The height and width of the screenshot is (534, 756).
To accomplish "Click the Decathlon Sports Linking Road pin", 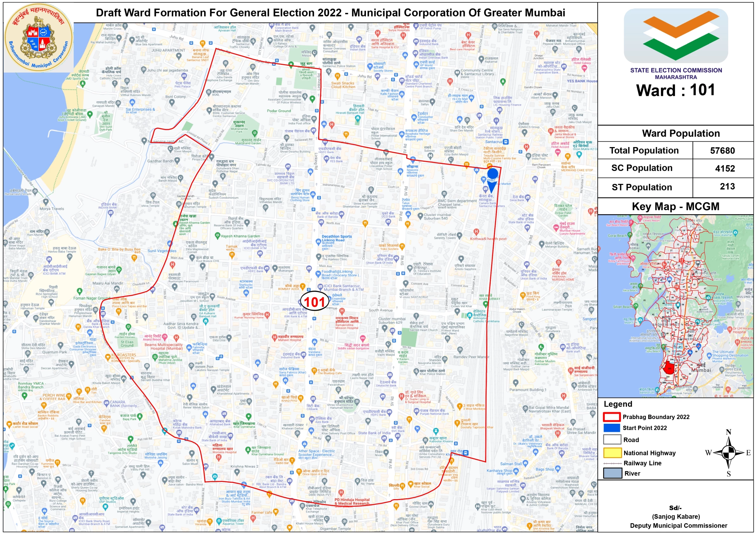I will 318,242.
